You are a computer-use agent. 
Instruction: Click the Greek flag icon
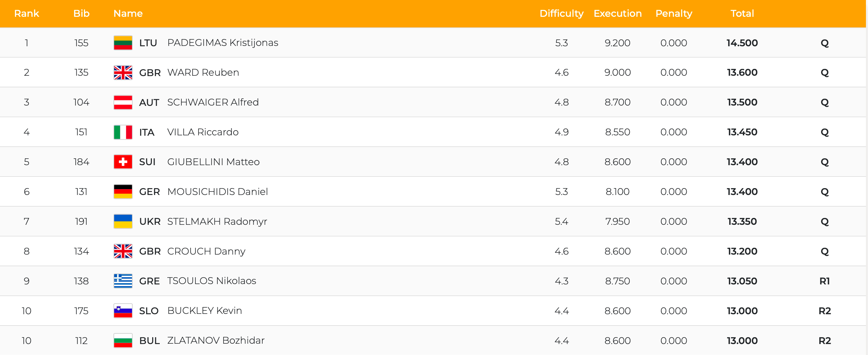pyautogui.click(x=123, y=281)
